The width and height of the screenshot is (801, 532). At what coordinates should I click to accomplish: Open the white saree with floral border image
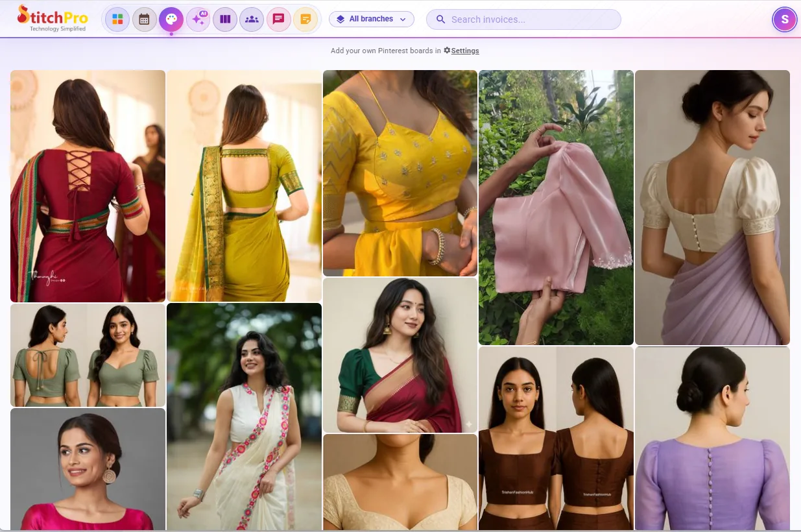tap(245, 417)
